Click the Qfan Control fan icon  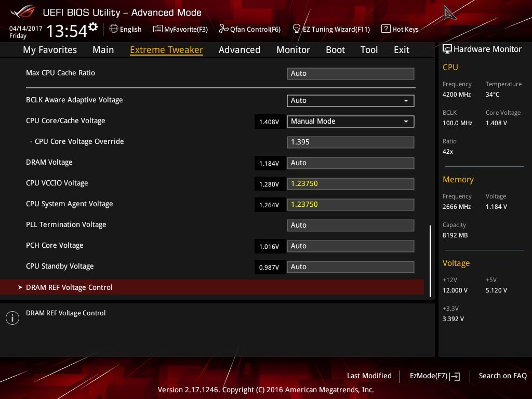223,29
